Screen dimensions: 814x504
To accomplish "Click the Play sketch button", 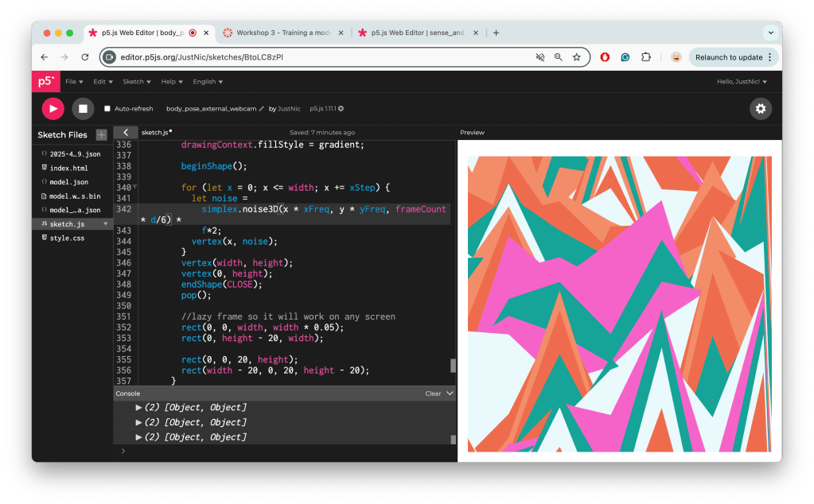I will tap(53, 108).
